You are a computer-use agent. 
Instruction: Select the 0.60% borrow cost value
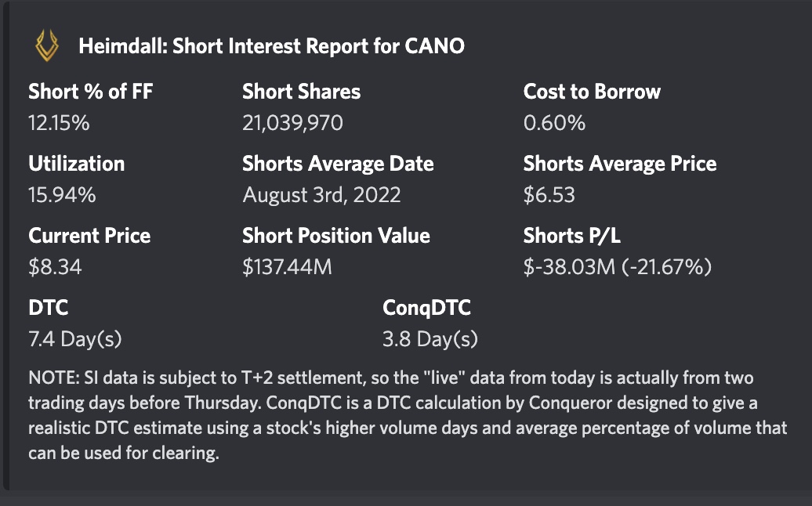555,123
